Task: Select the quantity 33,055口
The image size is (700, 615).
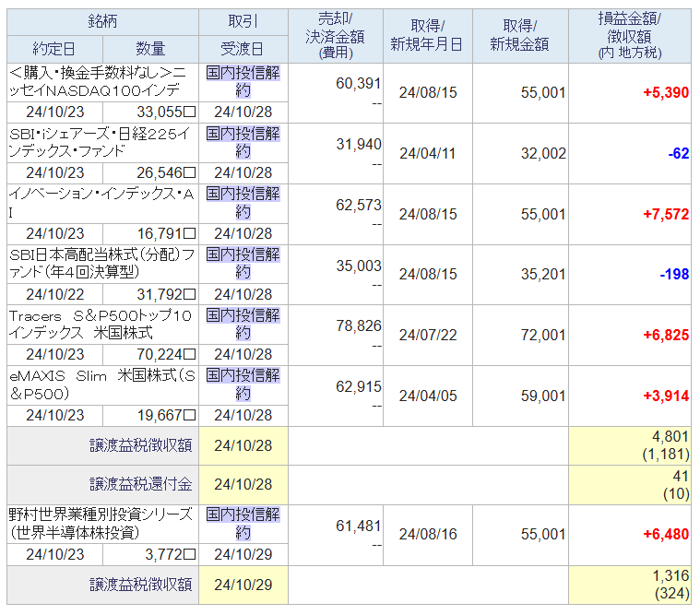Action: pos(166,112)
